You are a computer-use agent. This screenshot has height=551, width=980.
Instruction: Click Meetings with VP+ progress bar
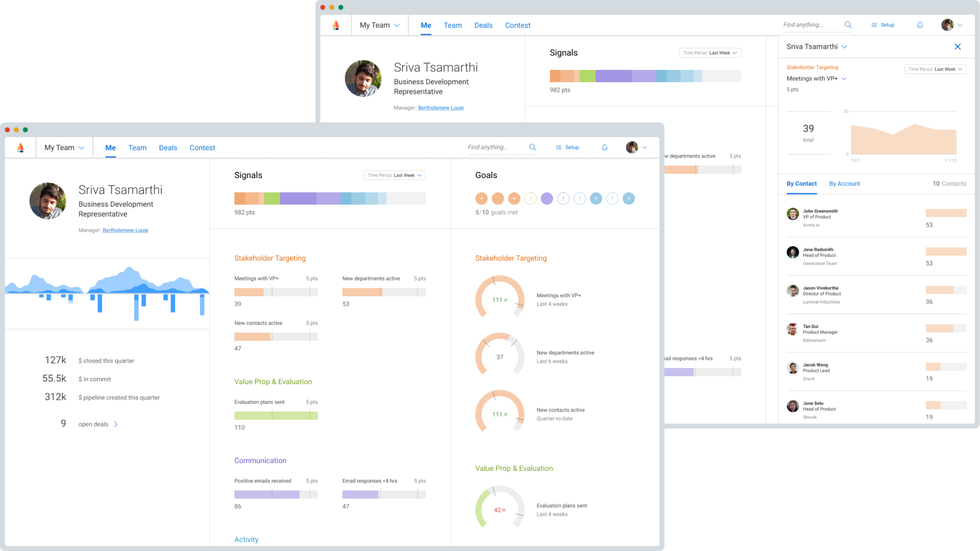coord(276,292)
